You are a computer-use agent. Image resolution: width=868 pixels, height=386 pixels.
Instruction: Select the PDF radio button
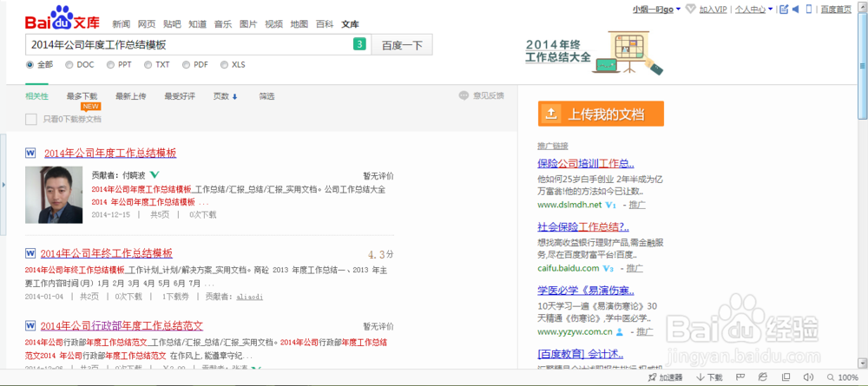[186, 65]
